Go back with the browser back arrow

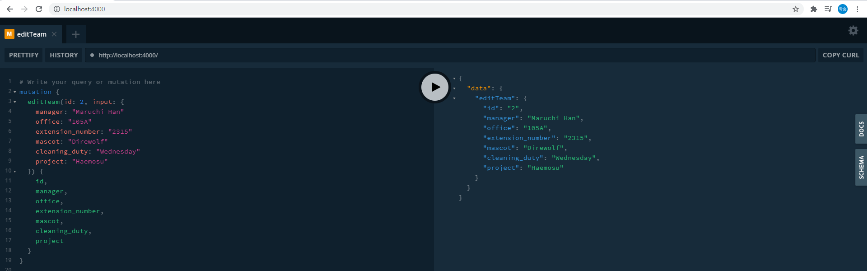click(10, 9)
